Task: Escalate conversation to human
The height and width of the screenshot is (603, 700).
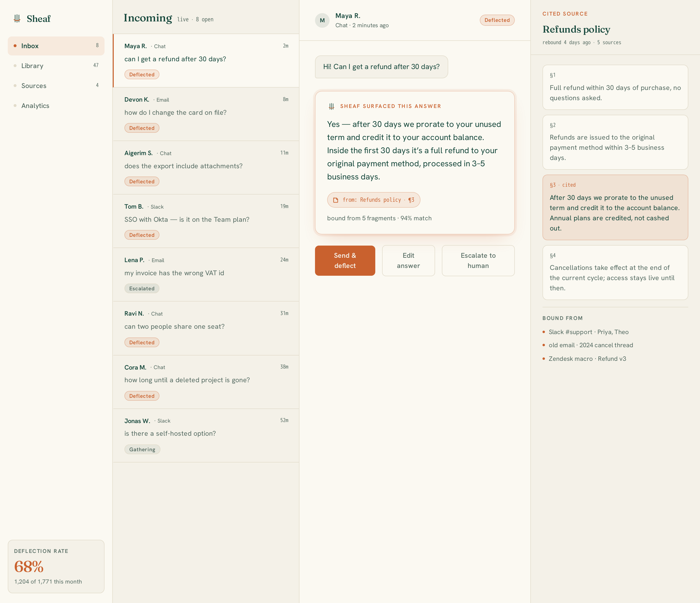Action: point(478,261)
